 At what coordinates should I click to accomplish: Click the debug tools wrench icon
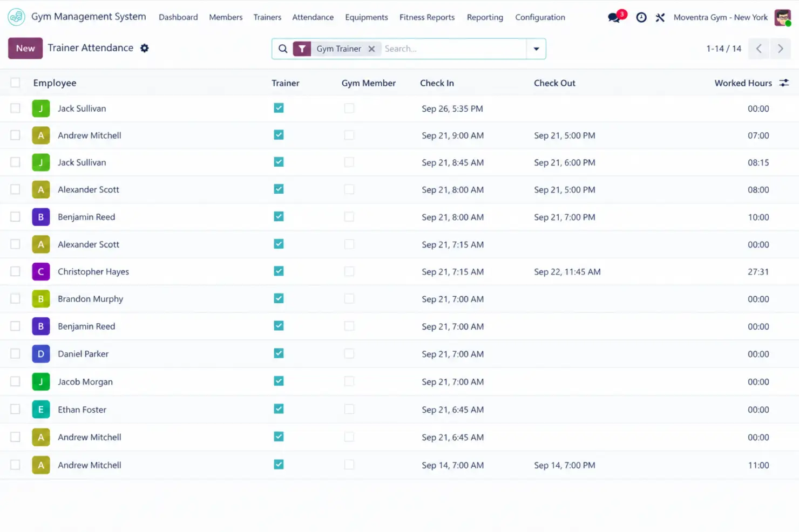pos(660,17)
